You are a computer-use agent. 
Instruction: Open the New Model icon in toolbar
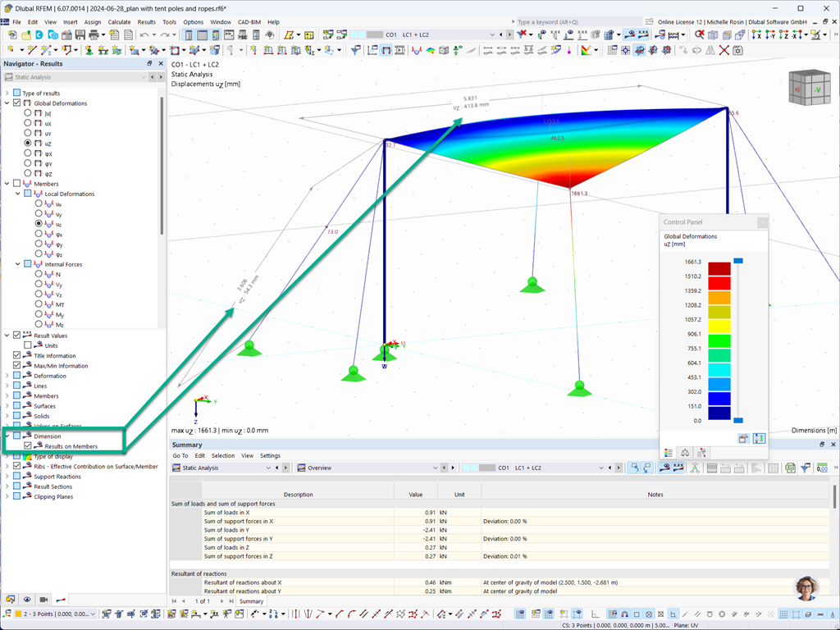pyautogui.click(x=12, y=35)
